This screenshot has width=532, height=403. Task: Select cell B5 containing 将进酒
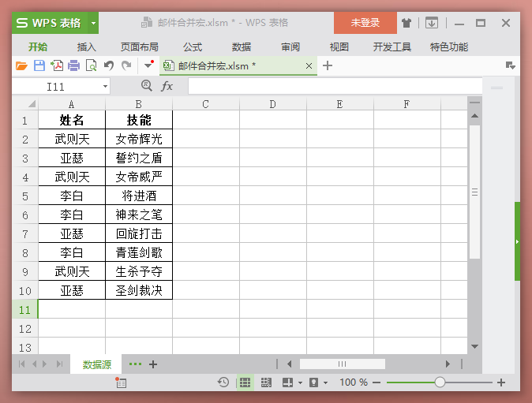[139, 196]
